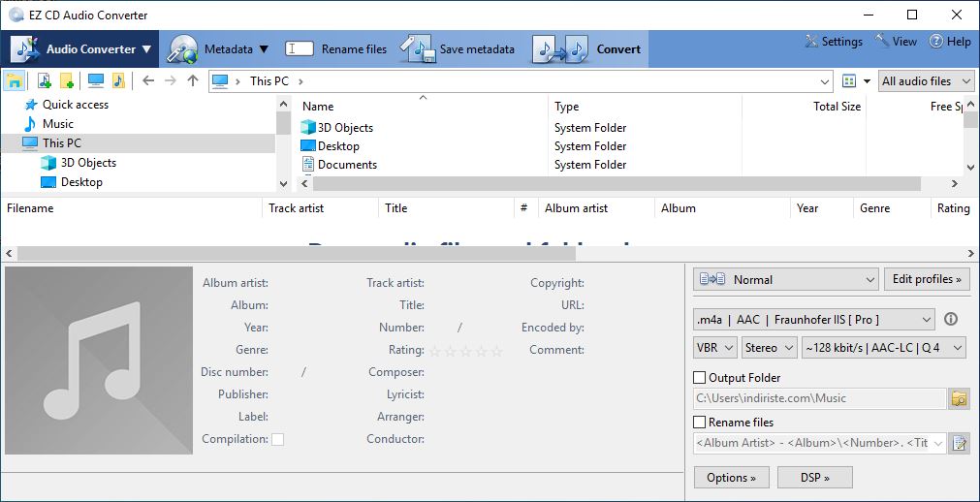Screen dimensions: 980x502
Task: Click the file browser horizontal scrollbar
Action: (x=616, y=184)
